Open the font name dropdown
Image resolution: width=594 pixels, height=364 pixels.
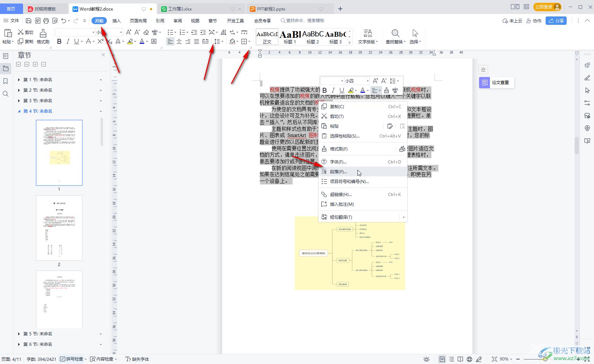[93, 32]
